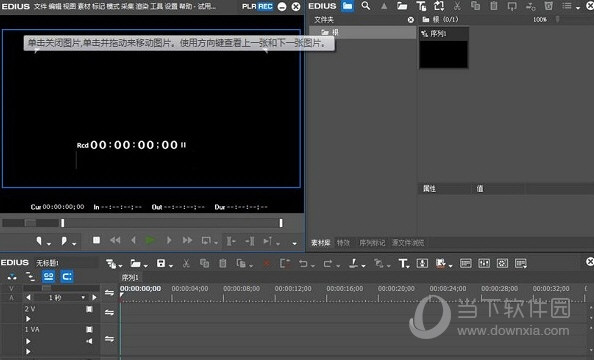This screenshot has height=360, width=594.
Task: Step forward one frame
Action: tap(169, 240)
